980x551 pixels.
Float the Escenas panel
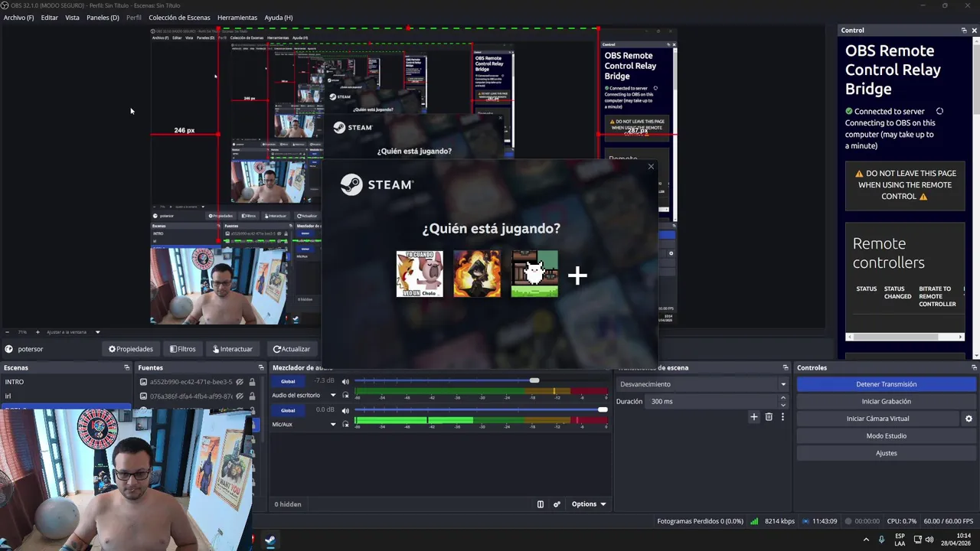pos(127,367)
